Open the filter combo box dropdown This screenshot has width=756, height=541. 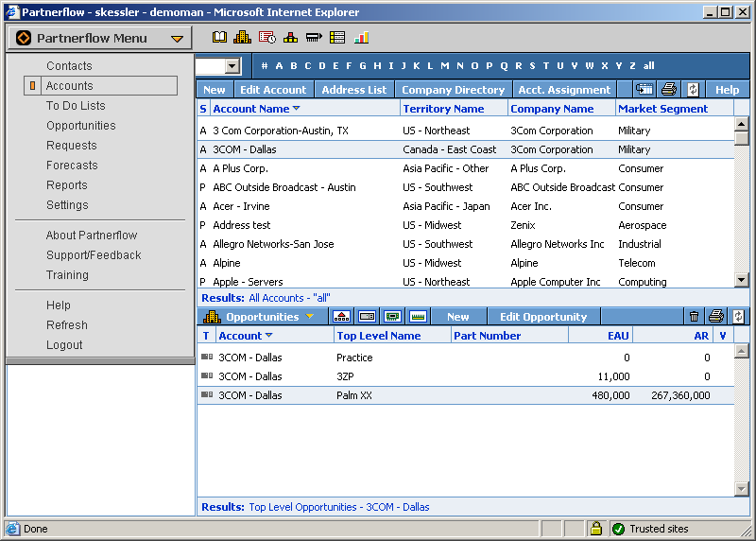tap(232, 65)
